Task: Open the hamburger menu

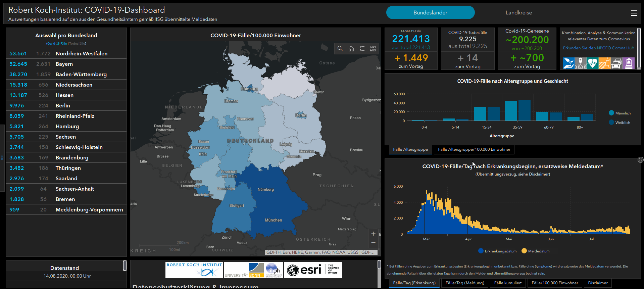Action: click(x=634, y=13)
